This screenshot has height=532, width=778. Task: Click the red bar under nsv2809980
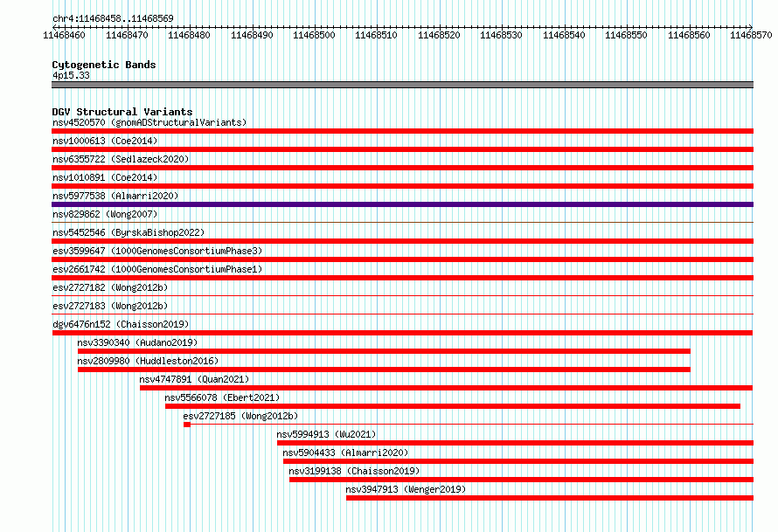click(x=384, y=370)
